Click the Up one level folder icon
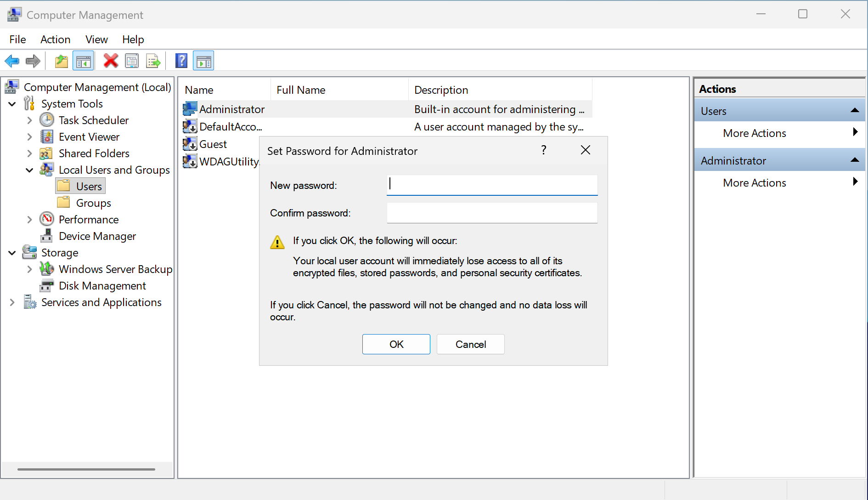This screenshot has height=500, width=868. [62, 61]
